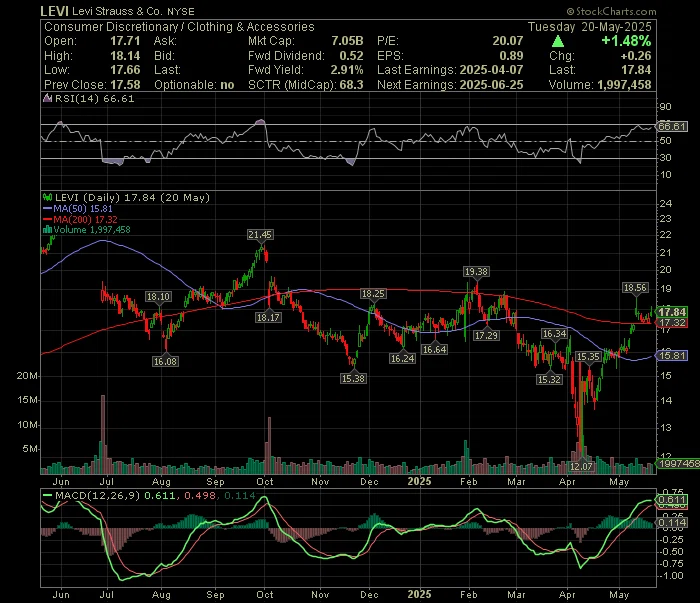The image size is (700, 603).
Task: Click the green 17.84 price axis tag
Action: [x=672, y=312]
